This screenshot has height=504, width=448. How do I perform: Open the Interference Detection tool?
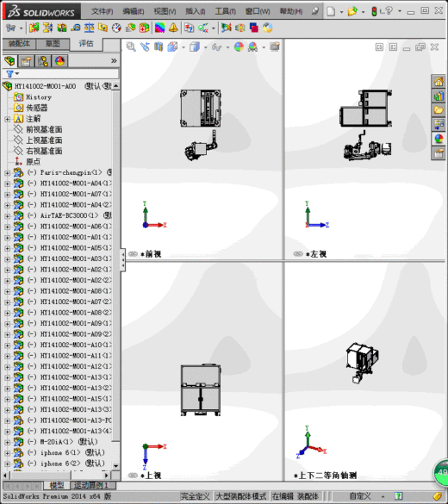click(34, 28)
